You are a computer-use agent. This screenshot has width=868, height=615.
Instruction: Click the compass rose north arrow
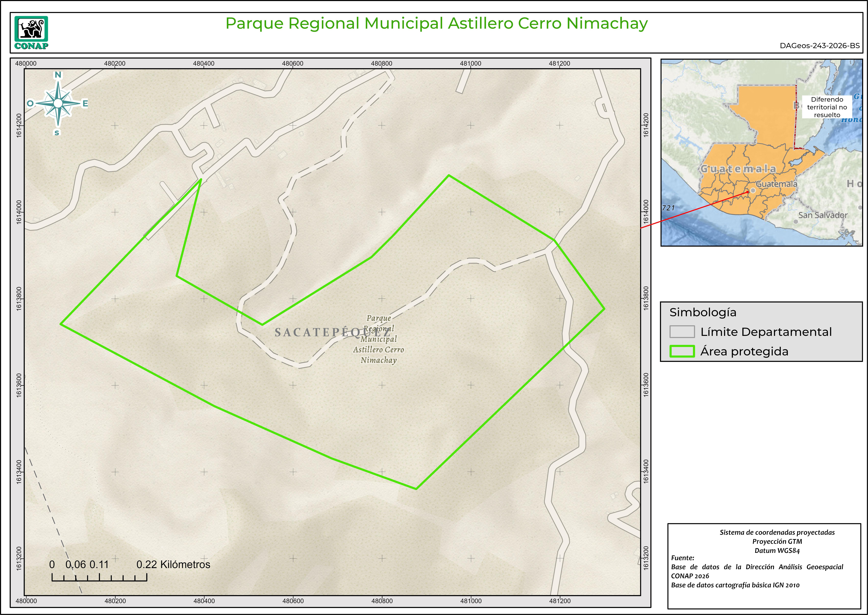tap(58, 103)
